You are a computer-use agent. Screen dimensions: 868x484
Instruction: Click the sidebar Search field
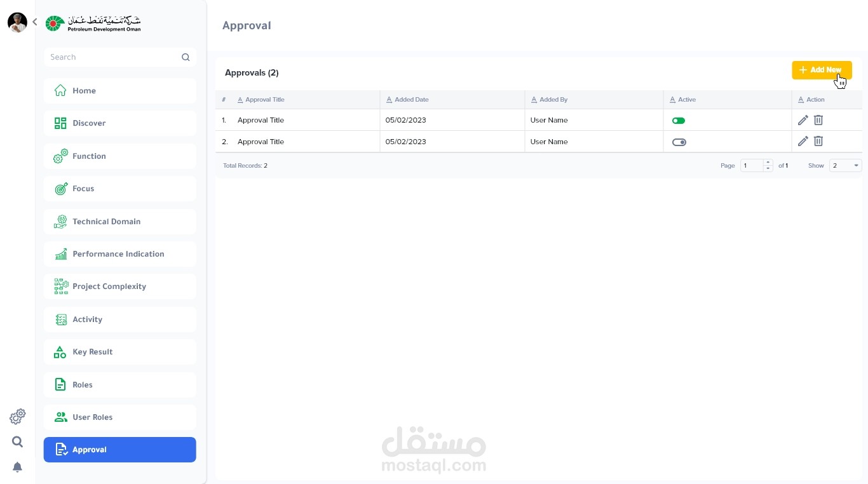click(120, 57)
